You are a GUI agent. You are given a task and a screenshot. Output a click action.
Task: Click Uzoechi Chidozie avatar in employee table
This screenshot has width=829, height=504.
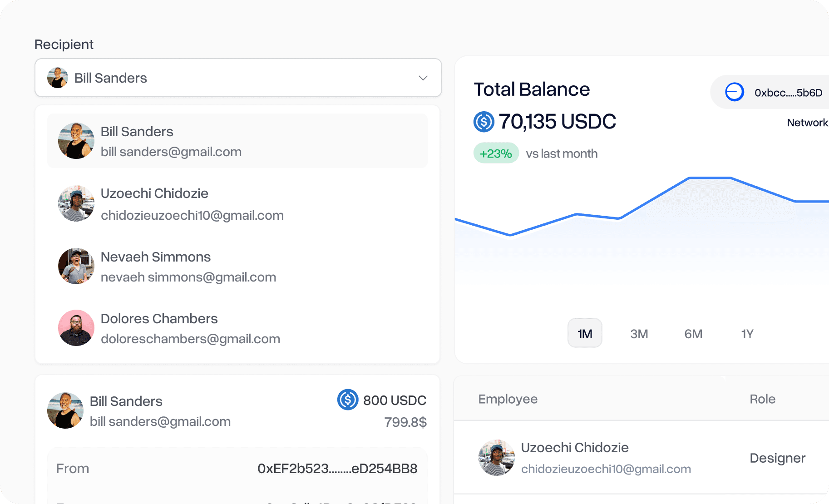497,458
